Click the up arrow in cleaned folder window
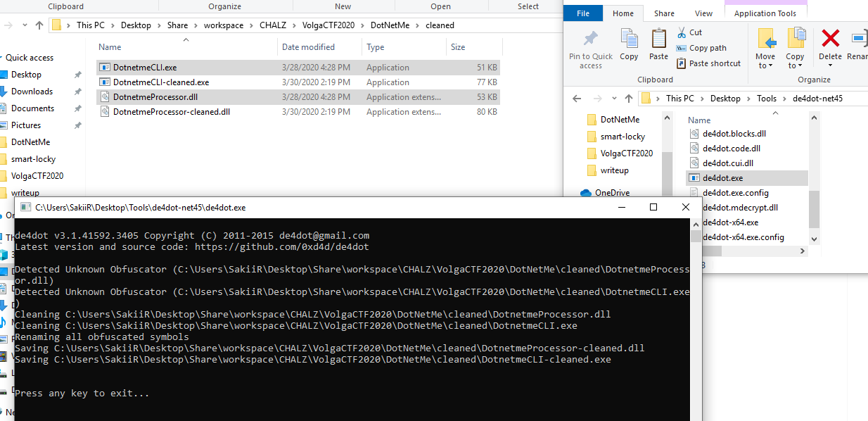868x421 pixels. click(x=39, y=25)
